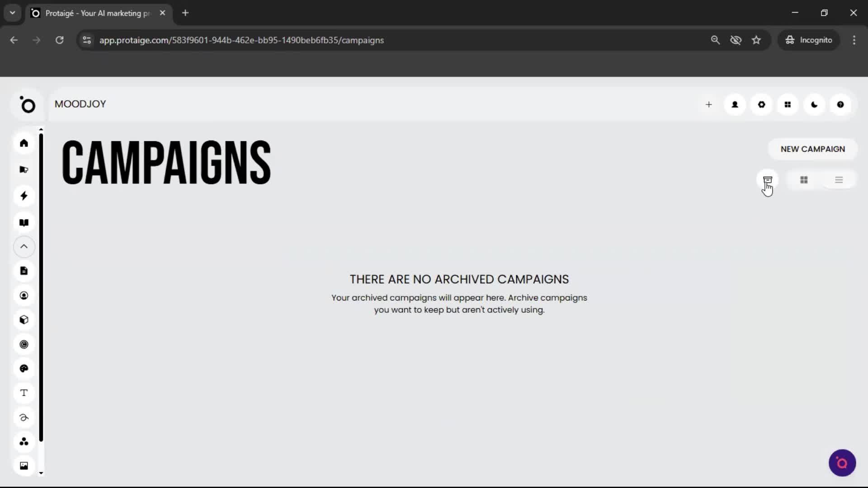Click the color palette icon in sidebar

click(24, 368)
